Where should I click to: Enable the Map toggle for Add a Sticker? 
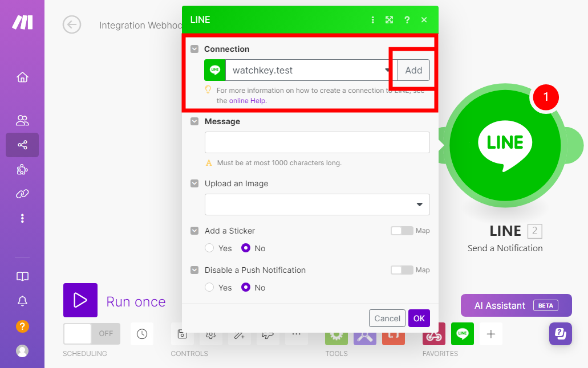tap(402, 231)
